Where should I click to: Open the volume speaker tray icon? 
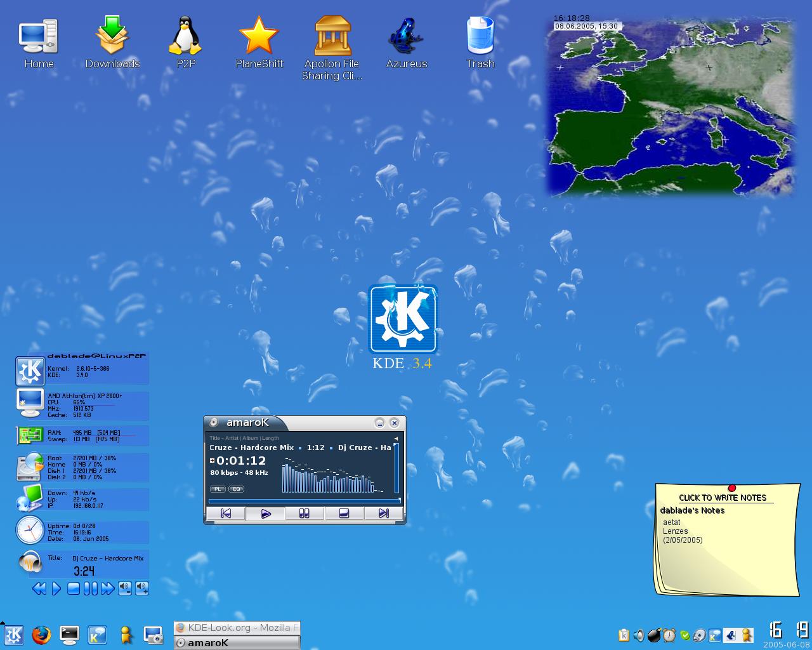(x=639, y=635)
